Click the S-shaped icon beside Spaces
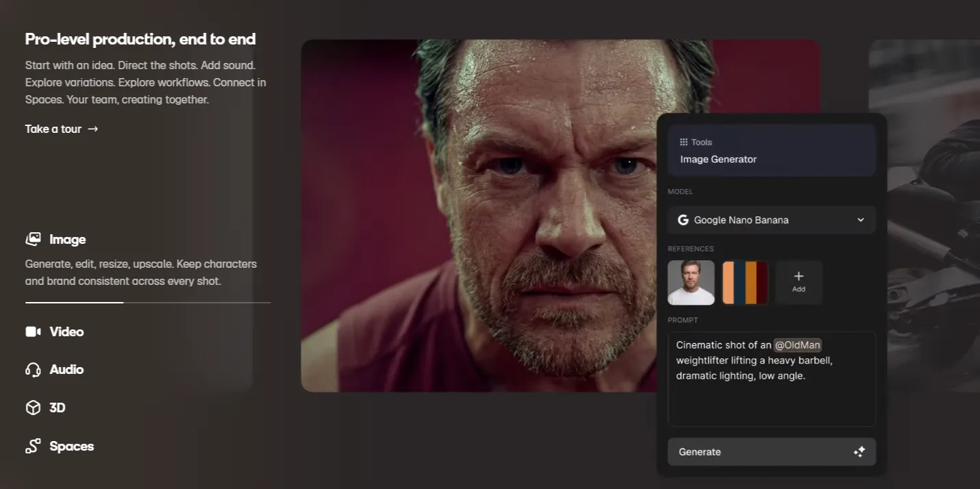980x489 pixels. pyautogui.click(x=33, y=446)
